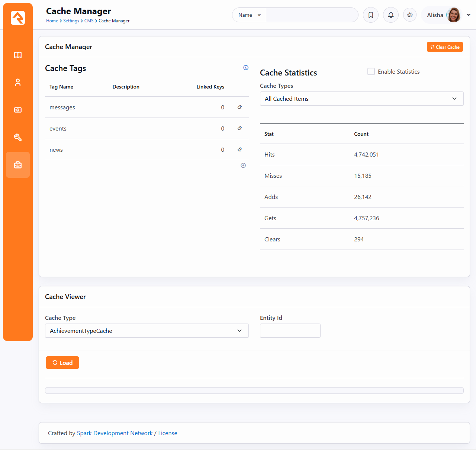Open the AchievementTypeCache Cache Type dropdown
This screenshot has height=450, width=476.
(147, 331)
